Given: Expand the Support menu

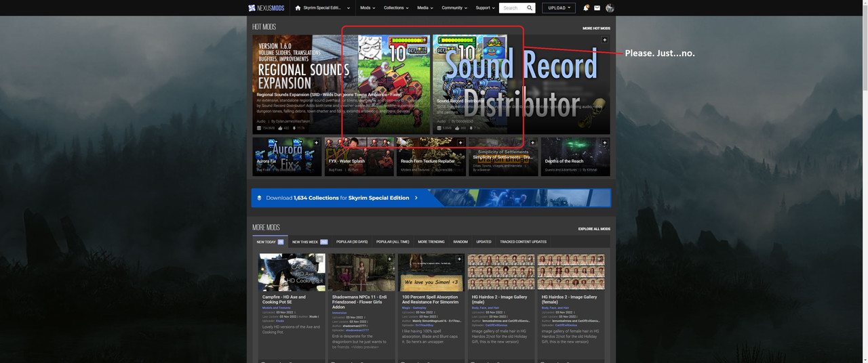Looking at the screenshot, I should coord(485,8).
